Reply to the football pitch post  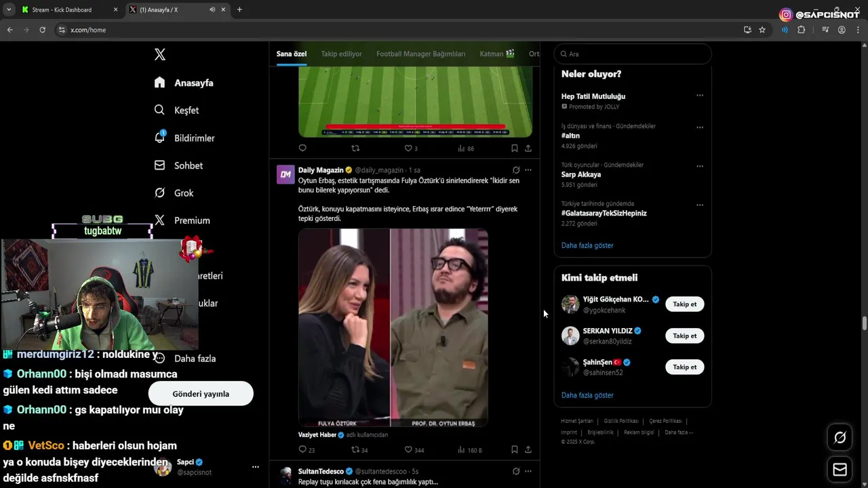(302, 148)
